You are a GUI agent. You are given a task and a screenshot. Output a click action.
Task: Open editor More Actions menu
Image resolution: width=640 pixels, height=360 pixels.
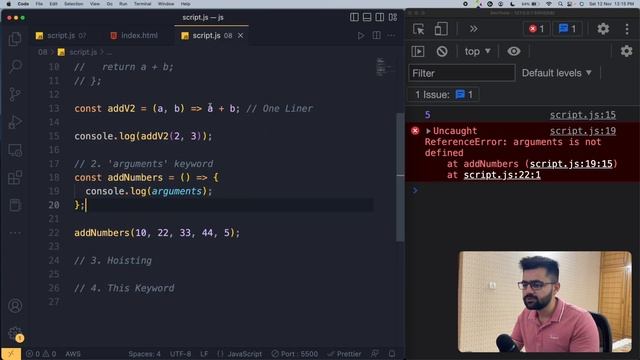(x=391, y=36)
